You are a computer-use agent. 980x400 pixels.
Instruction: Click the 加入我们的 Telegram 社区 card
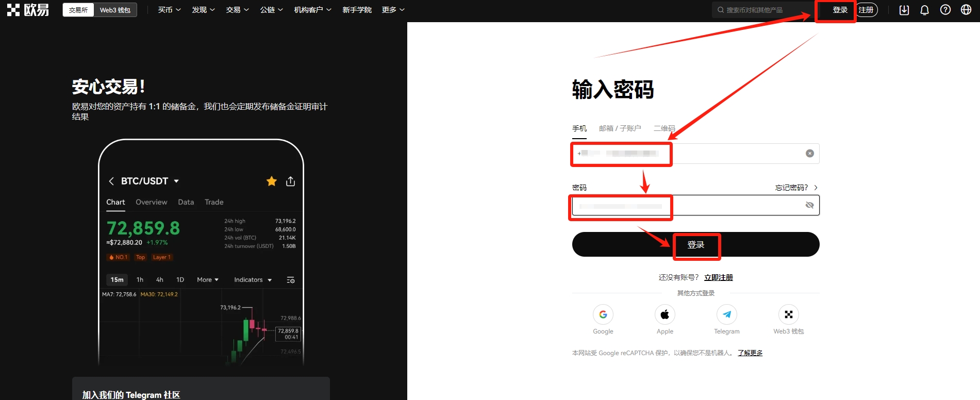tap(201, 389)
